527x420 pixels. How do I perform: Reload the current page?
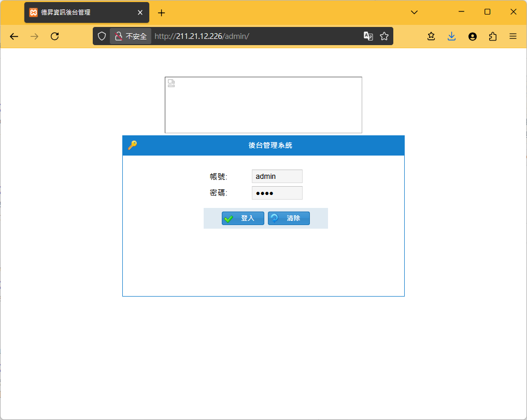(55, 36)
